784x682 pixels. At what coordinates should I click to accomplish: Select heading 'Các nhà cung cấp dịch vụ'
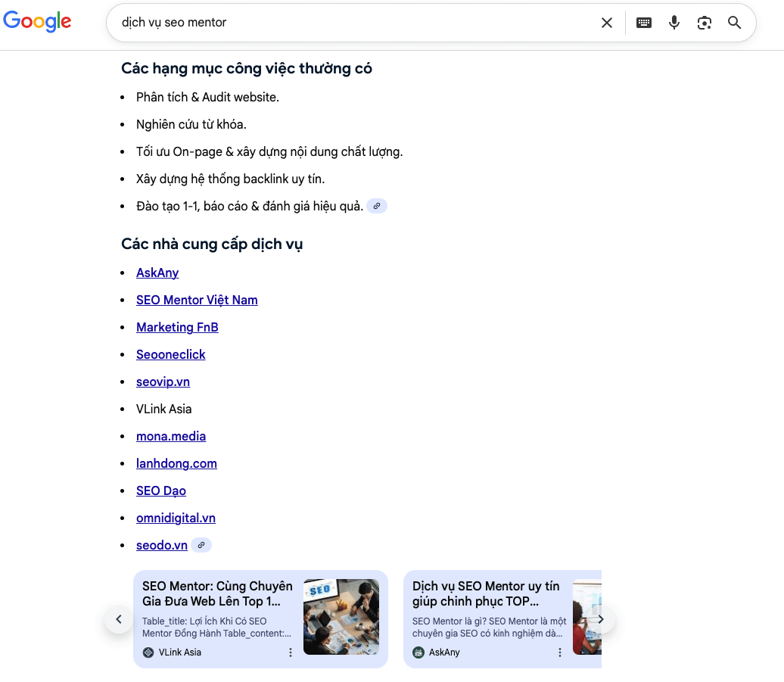click(x=212, y=244)
